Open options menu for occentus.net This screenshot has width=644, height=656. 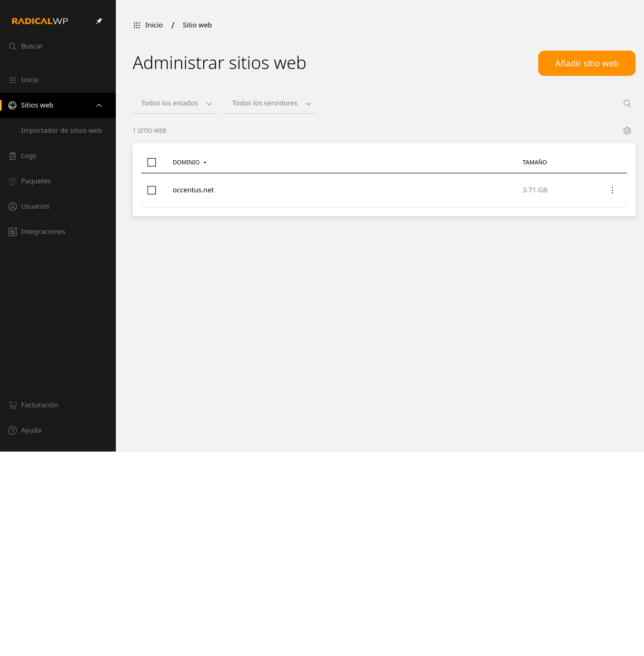(612, 190)
